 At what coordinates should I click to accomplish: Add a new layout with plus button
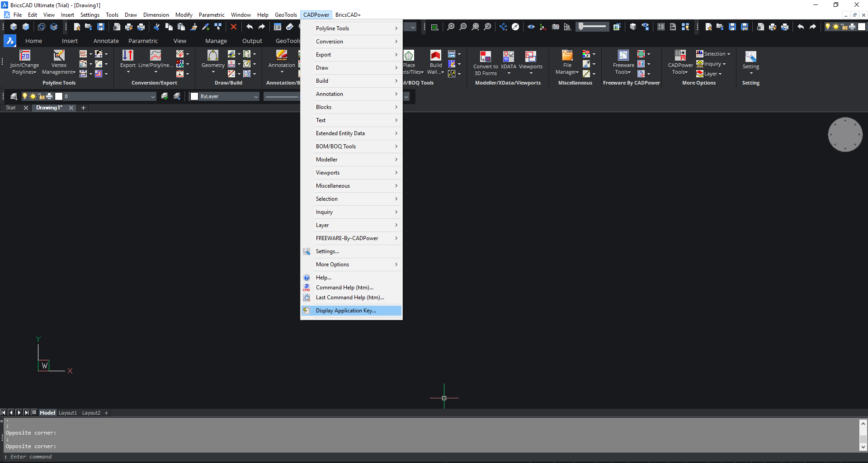pos(106,413)
